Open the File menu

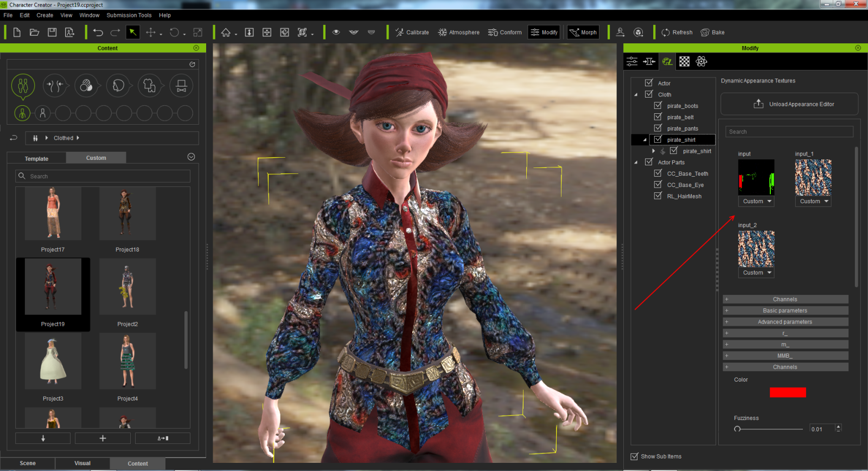(8, 15)
